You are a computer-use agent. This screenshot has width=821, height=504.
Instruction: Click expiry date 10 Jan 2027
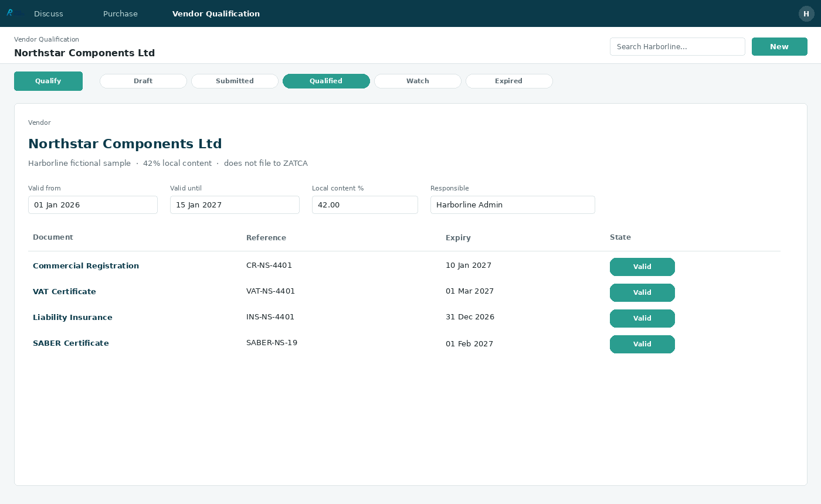click(x=469, y=265)
